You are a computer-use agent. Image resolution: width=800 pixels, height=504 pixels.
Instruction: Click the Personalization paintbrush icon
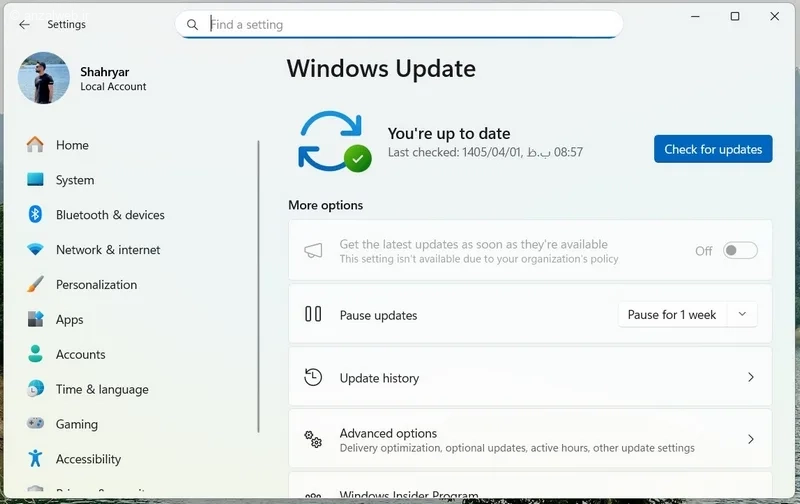coord(35,284)
